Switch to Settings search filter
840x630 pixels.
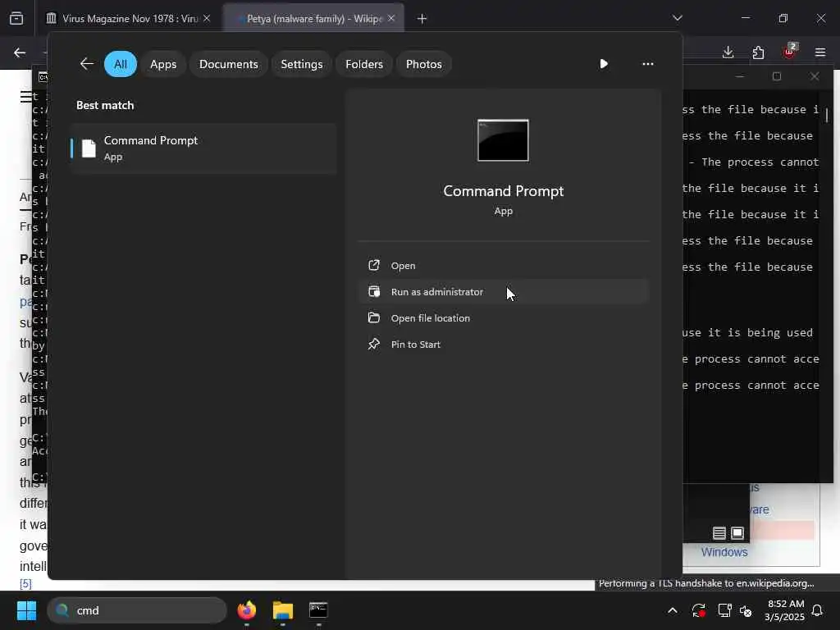(302, 64)
